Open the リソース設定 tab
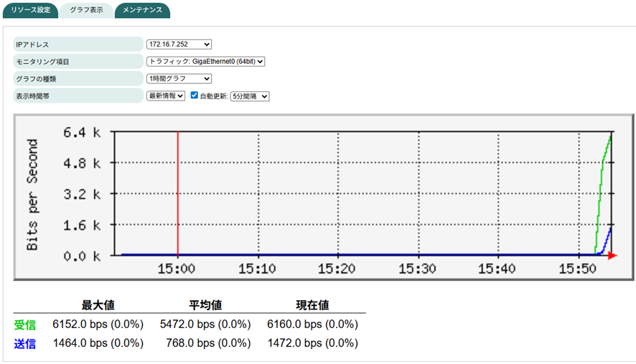 (x=29, y=10)
